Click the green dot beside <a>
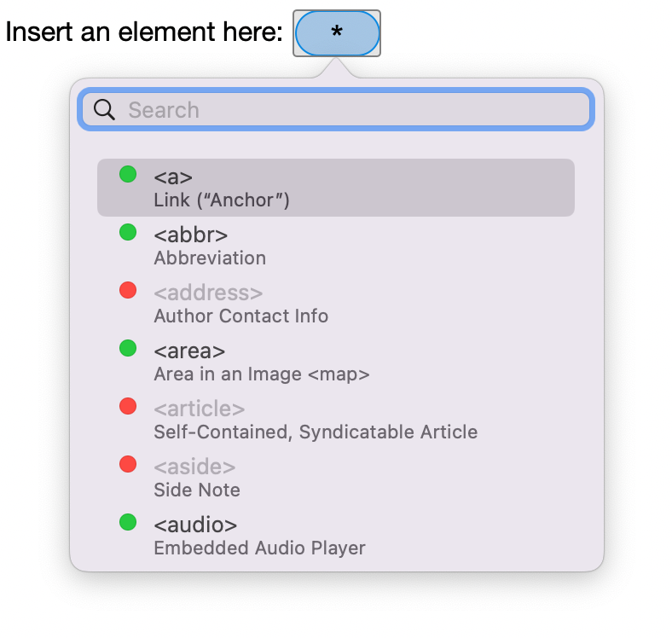Image resolution: width=672 pixels, height=638 pixels. pos(128,174)
